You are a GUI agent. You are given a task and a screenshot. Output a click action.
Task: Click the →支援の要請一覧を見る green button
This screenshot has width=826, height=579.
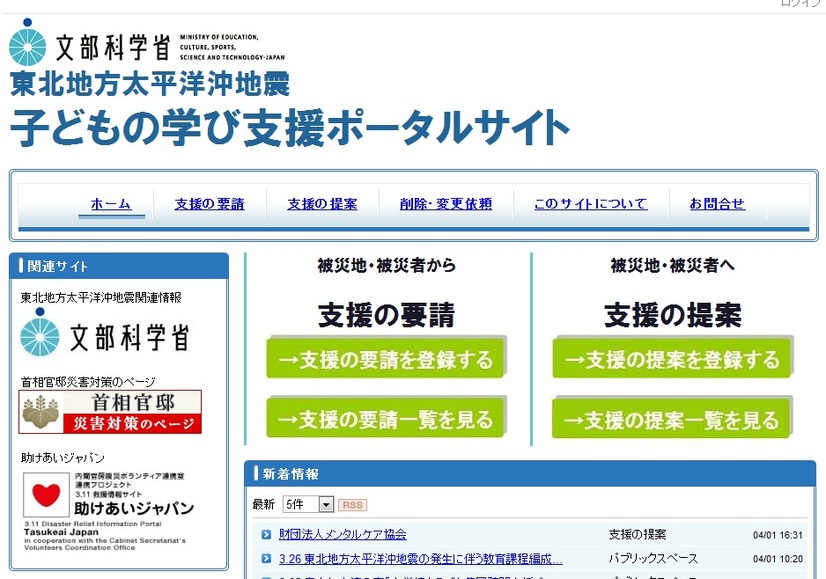pos(386,418)
